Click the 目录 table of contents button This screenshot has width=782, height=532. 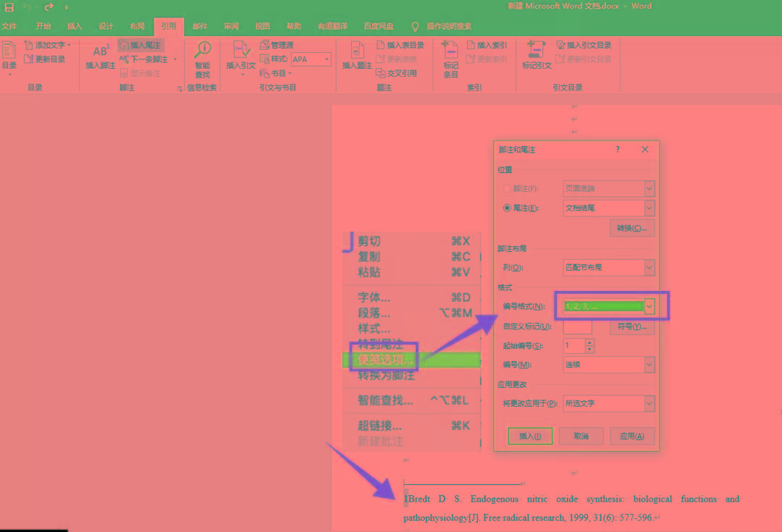pyautogui.click(x=9, y=59)
